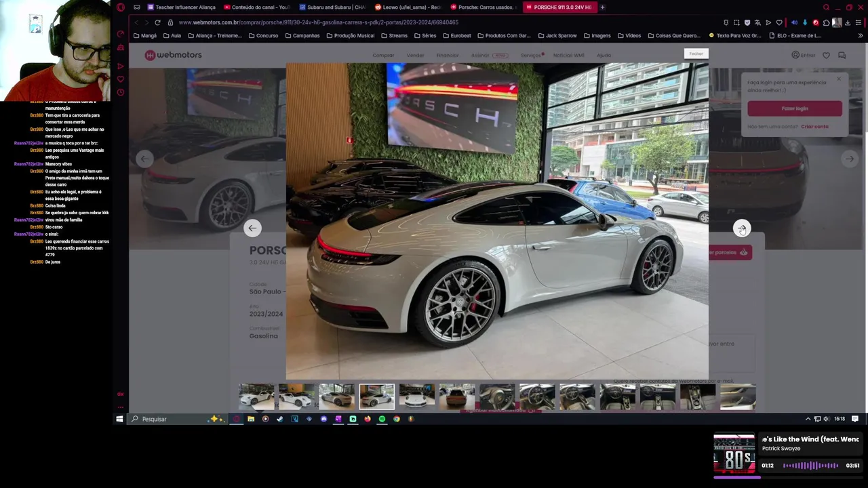
Task: Open the Vender menu on webmotors
Action: click(415, 55)
